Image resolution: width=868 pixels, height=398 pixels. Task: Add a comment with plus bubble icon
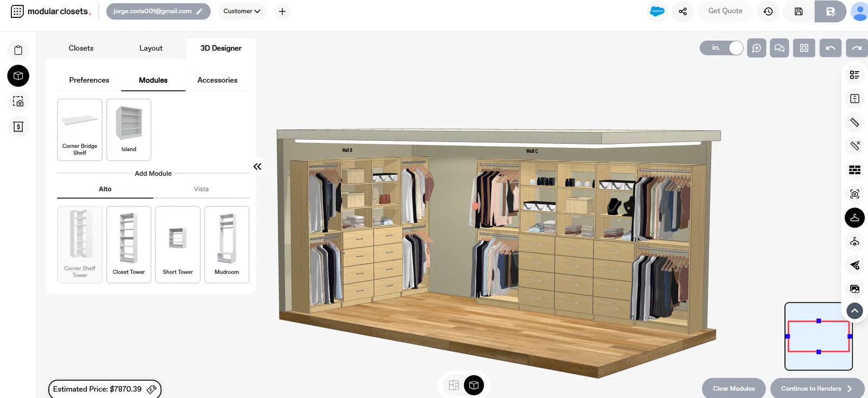(x=756, y=48)
